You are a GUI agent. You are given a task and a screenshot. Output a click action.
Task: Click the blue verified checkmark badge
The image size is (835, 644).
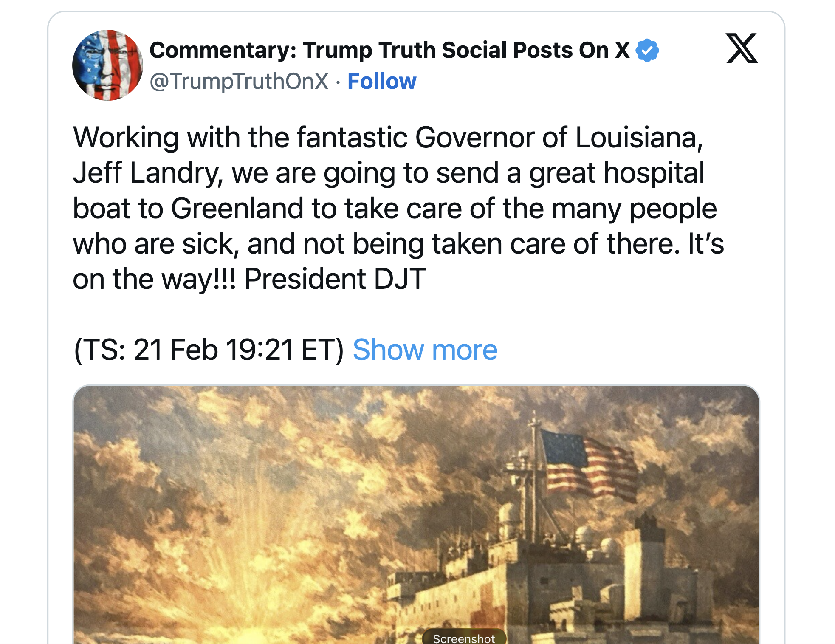[x=647, y=50]
